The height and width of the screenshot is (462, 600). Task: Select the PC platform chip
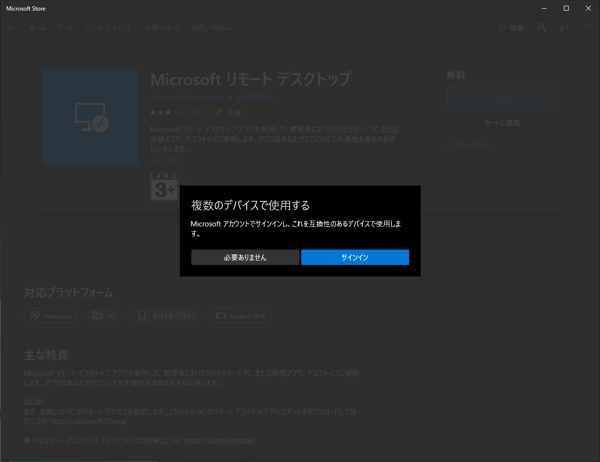[x=104, y=316]
